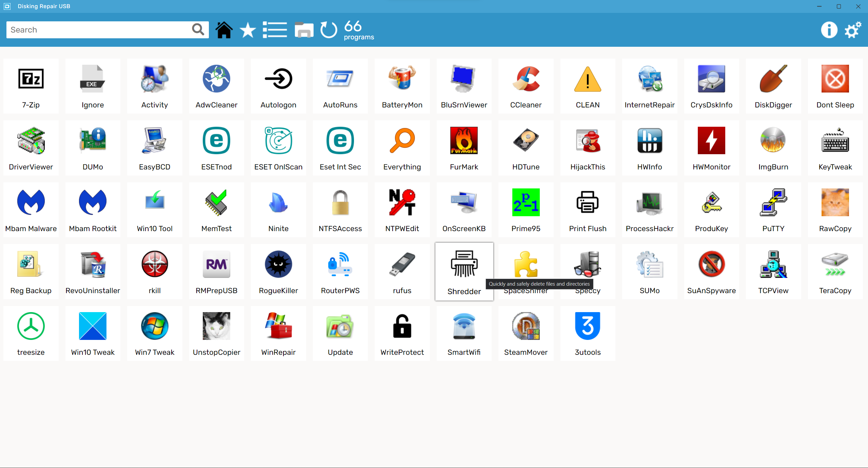The height and width of the screenshot is (468, 868).
Task: Switch to list view
Action: pos(275,30)
